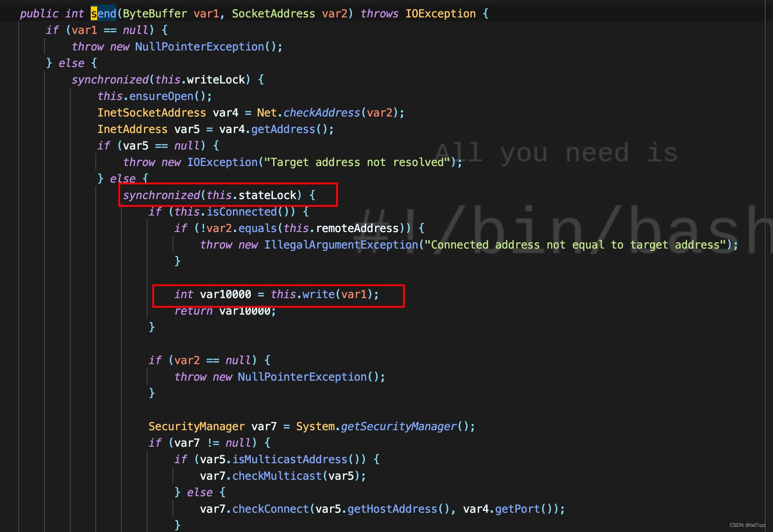
Task: Click 'return var10000' statement
Action: 225,311
